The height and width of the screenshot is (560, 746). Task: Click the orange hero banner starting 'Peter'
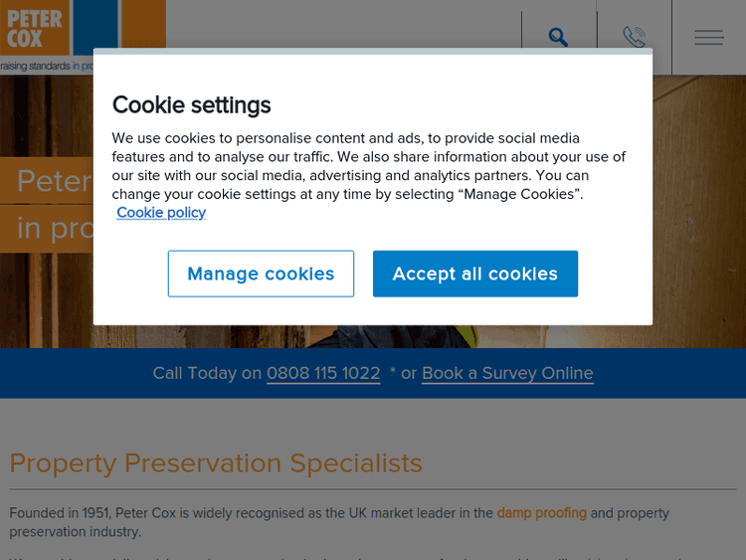50,180
